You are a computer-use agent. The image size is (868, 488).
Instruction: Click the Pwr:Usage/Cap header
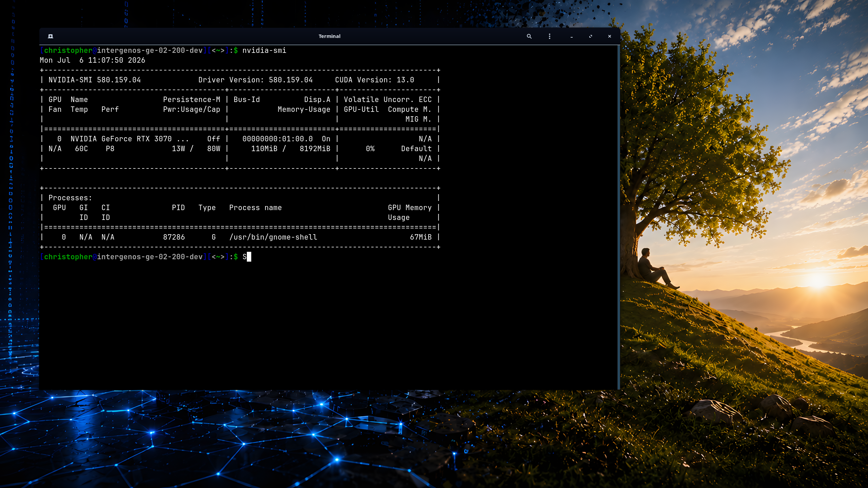(x=192, y=109)
